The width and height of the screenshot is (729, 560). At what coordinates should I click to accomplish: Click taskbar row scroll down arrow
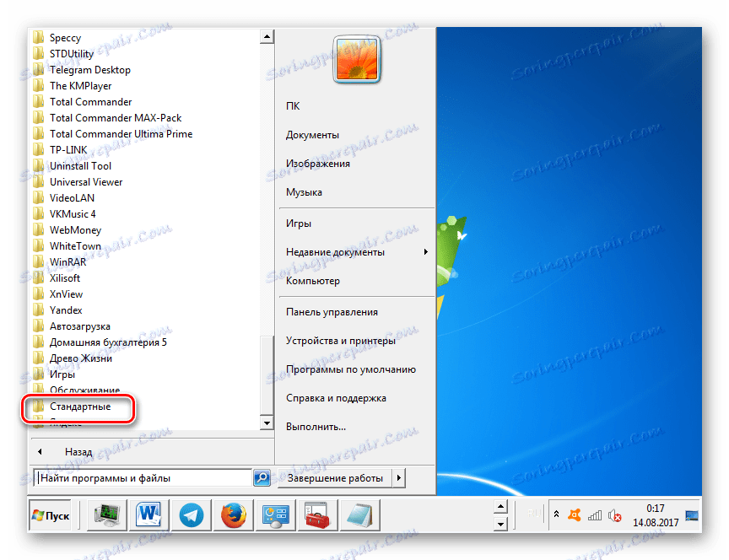point(500,525)
